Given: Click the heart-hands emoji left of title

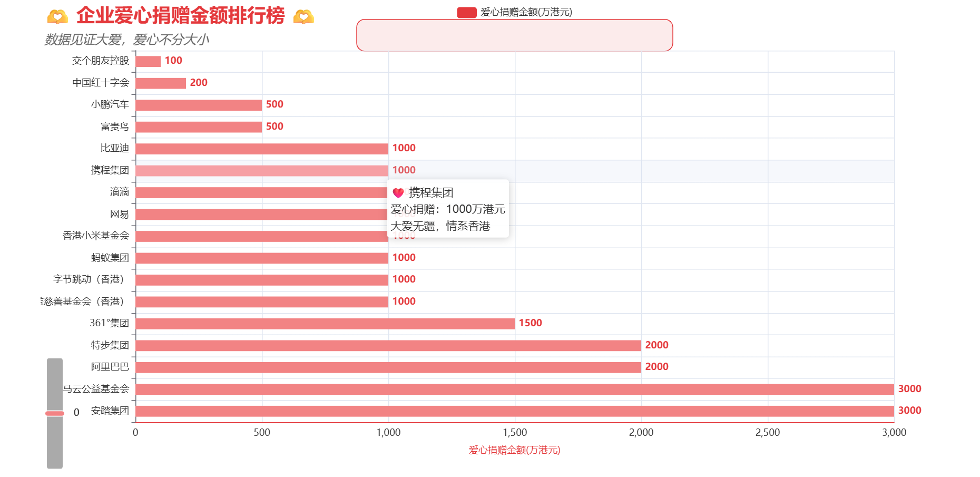Looking at the screenshot, I should click(x=57, y=17).
